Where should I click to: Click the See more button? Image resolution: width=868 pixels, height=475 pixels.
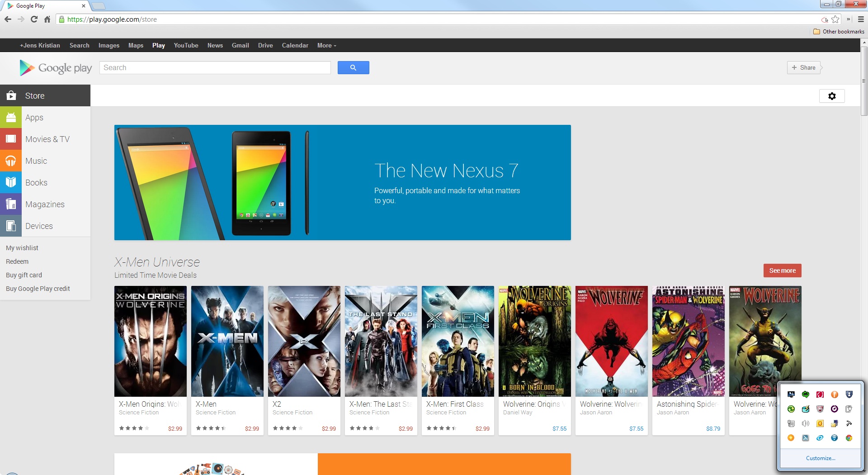coord(782,271)
